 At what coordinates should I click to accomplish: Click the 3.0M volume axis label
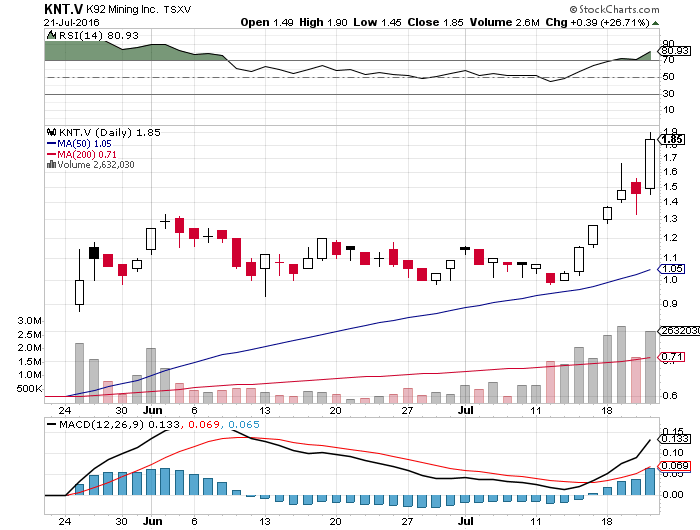click(x=29, y=321)
